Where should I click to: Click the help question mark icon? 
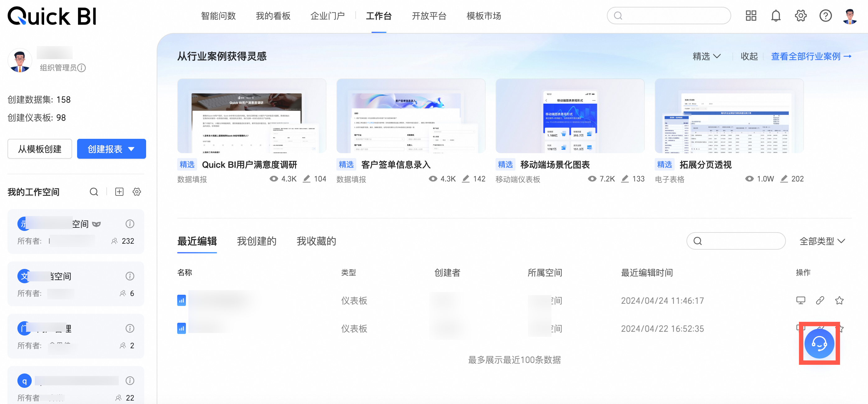click(x=825, y=16)
